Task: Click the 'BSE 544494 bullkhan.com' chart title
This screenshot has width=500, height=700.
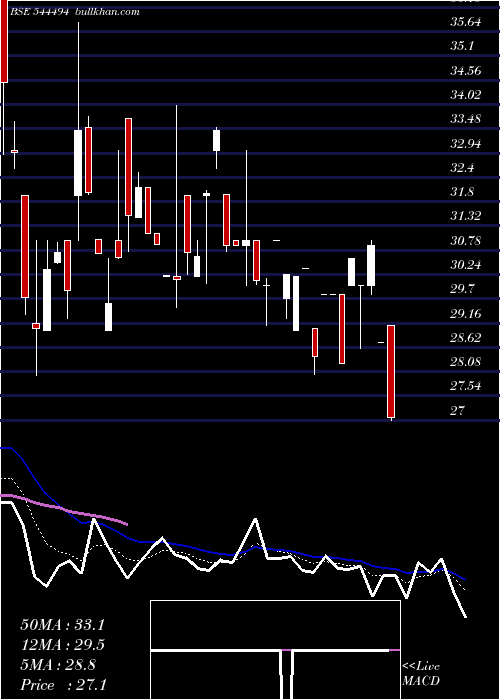Action: point(75,12)
